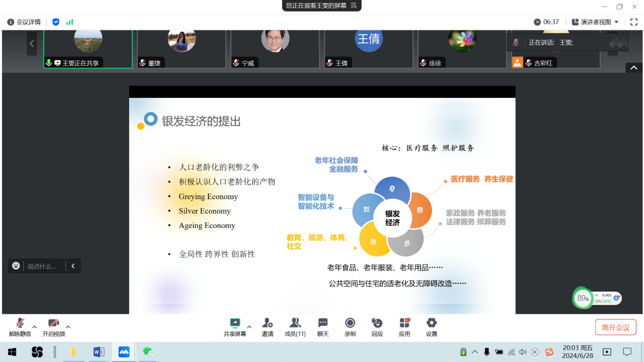Image resolution: width=644 pixels, height=362 pixels.
Task: Toggle 解除静音 microphone button
Action: pos(20,323)
